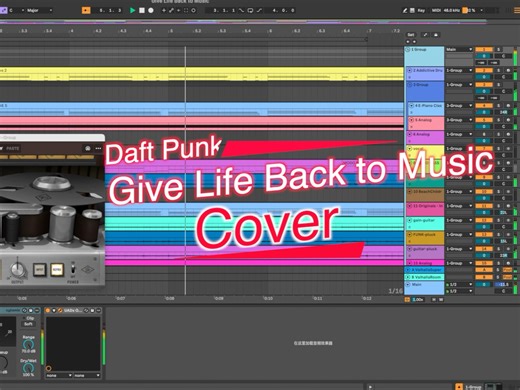Viewport: 520px width, 390px height.
Task: Open the plugin window three-dots menu
Action: click(x=98, y=148)
